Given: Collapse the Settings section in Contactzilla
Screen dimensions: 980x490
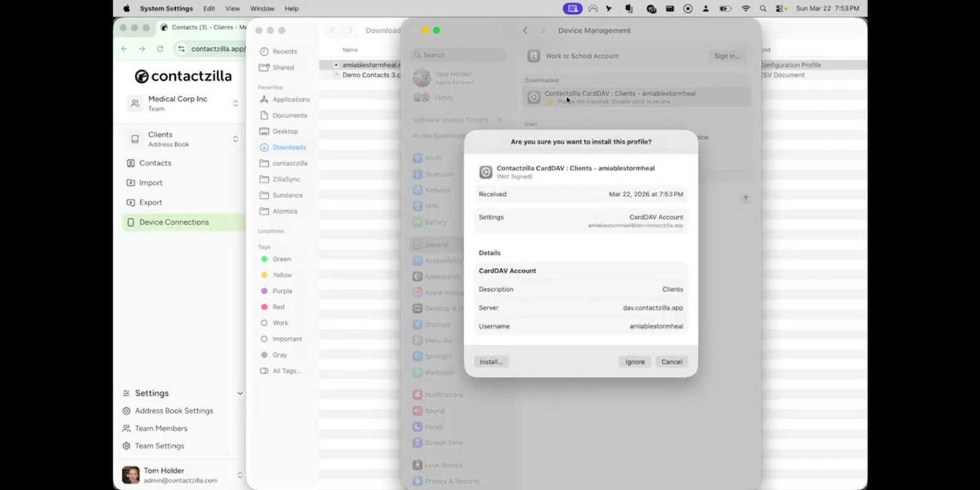Looking at the screenshot, I should click(x=239, y=393).
